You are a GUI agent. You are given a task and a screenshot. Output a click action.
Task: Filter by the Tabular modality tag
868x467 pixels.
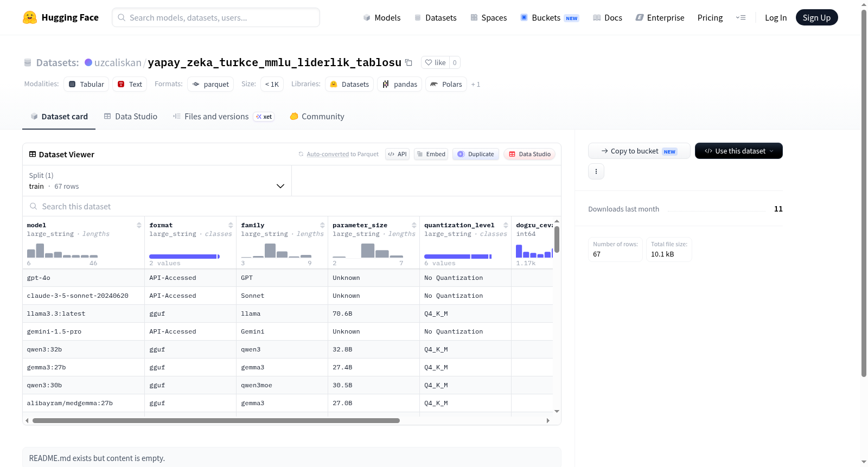[86, 84]
